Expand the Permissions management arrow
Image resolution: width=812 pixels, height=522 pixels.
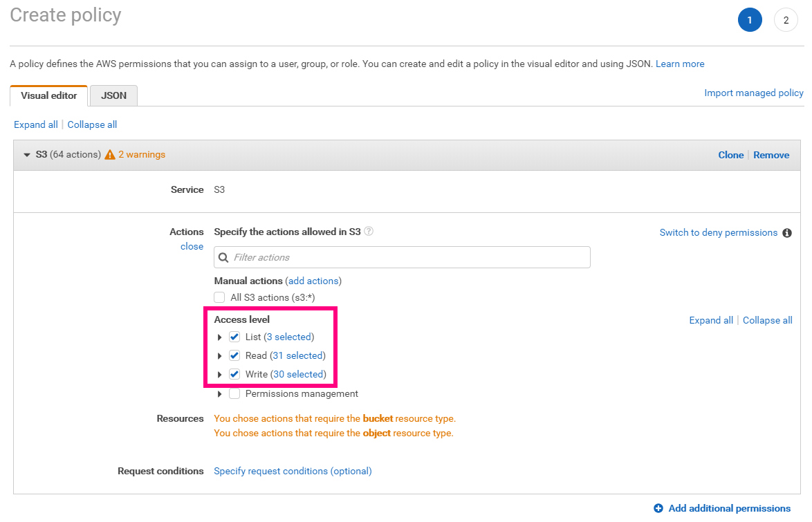pyautogui.click(x=219, y=394)
